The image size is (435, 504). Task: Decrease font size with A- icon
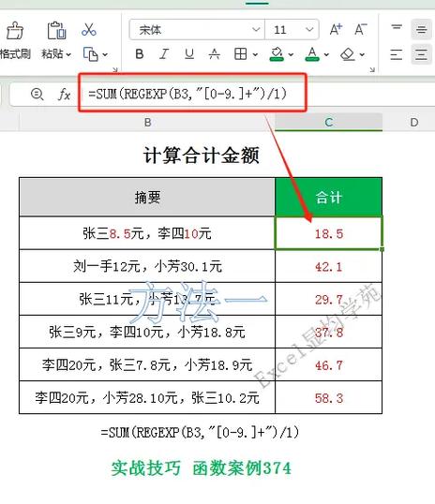coord(360,30)
